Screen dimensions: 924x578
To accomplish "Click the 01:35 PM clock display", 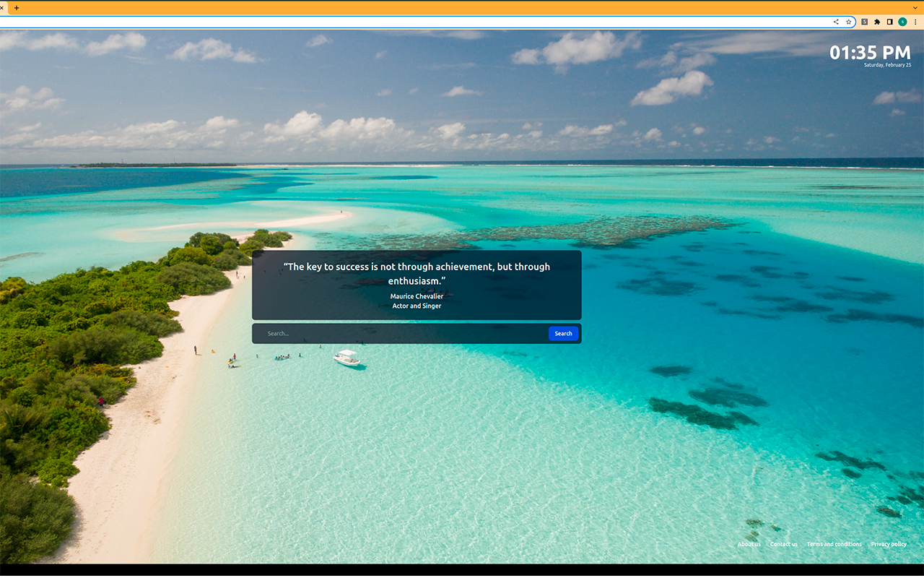I will pyautogui.click(x=870, y=52).
